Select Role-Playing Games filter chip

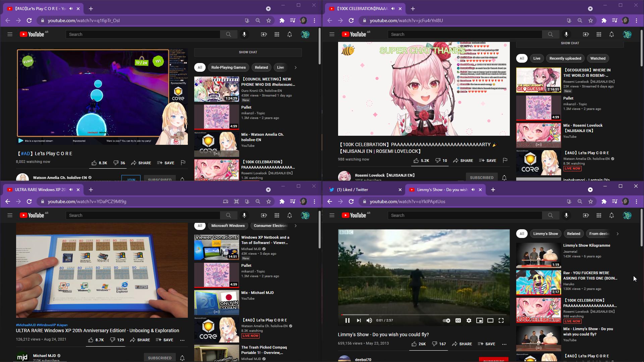[x=228, y=67]
